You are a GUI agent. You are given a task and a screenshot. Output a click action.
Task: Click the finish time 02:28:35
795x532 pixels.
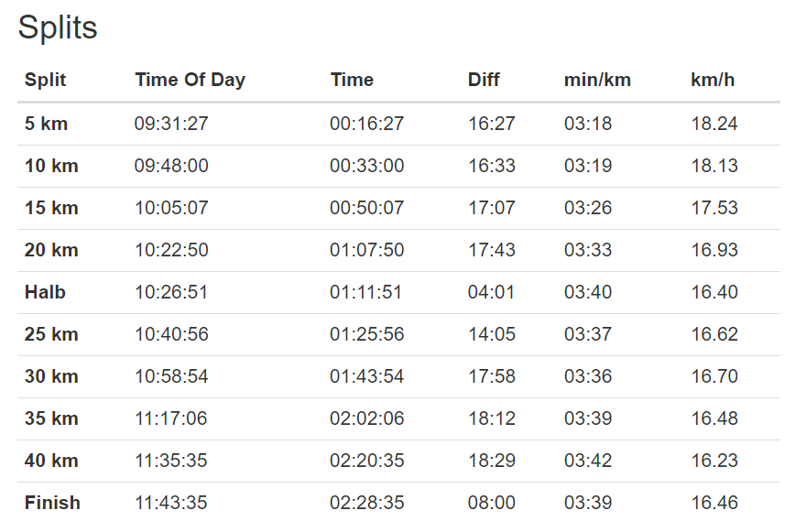[366, 503]
